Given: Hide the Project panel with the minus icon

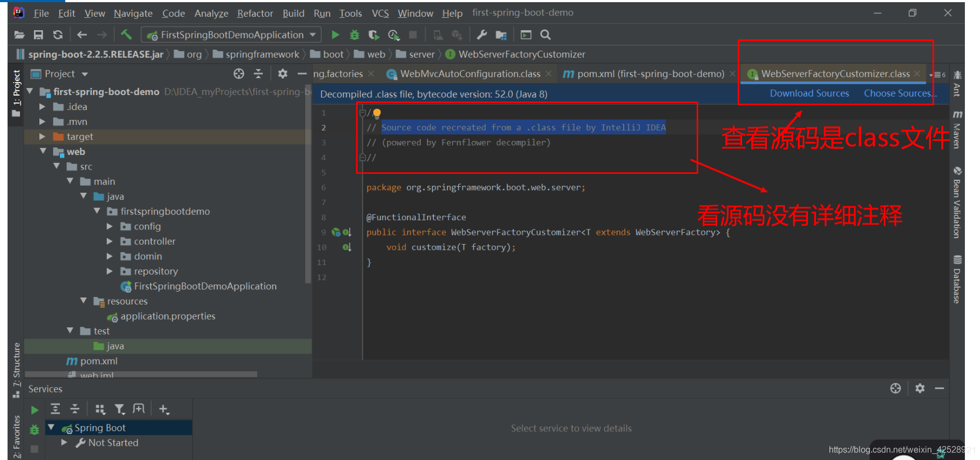Looking at the screenshot, I should [x=302, y=73].
